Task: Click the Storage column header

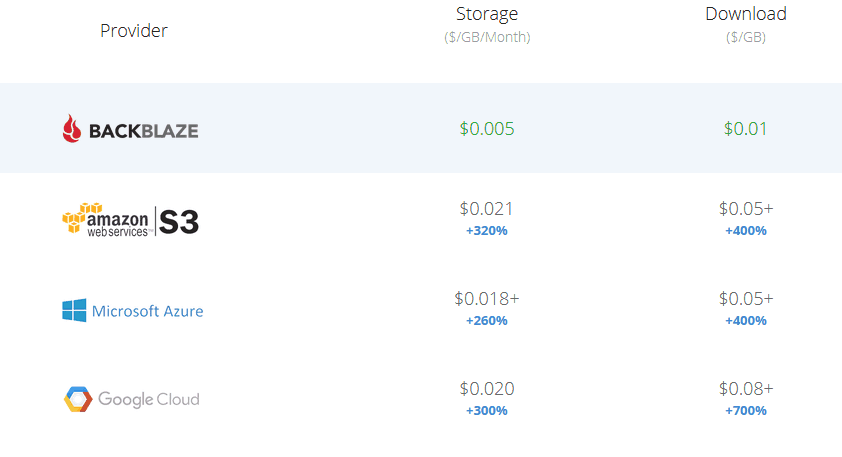Action: (x=487, y=14)
